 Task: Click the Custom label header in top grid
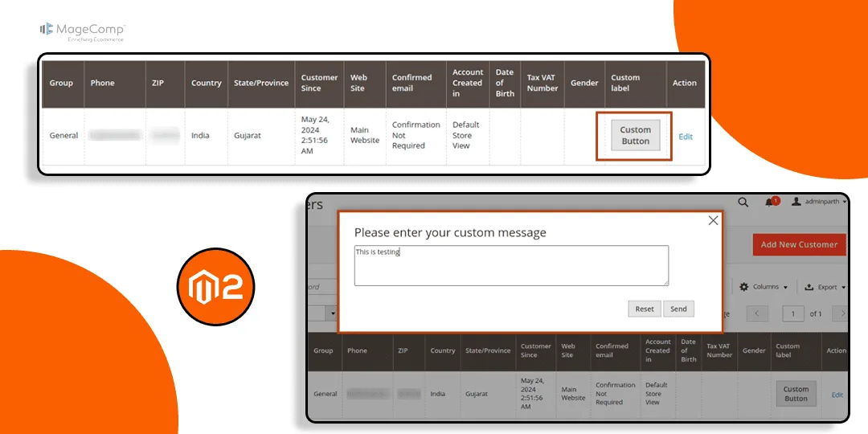point(636,84)
